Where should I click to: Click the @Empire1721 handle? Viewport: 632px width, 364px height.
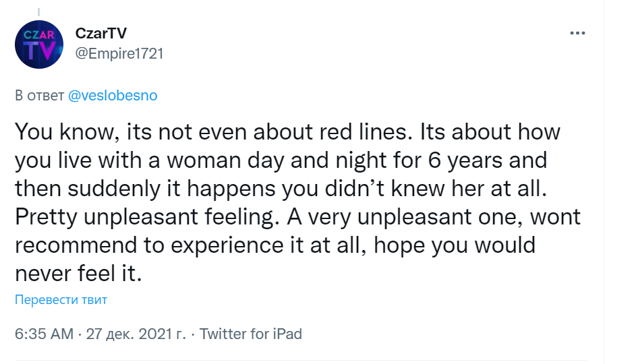coord(119,53)
